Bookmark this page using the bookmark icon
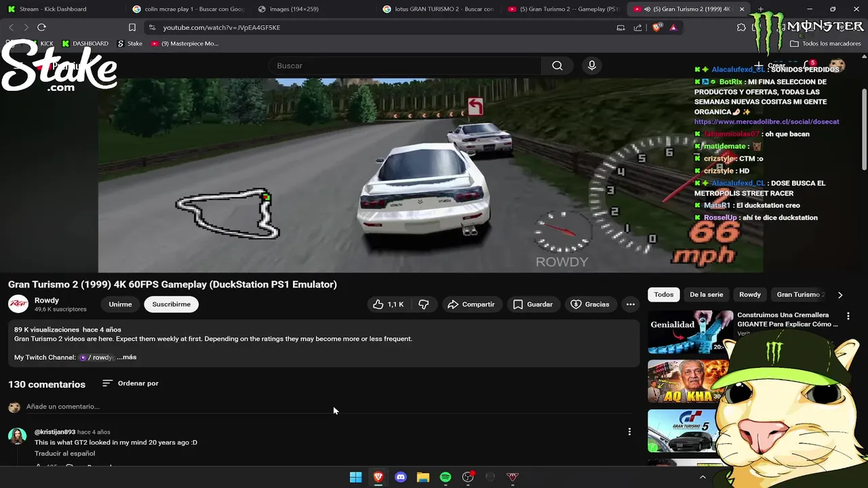The image size is (868, 488). (x=132, y=27)
